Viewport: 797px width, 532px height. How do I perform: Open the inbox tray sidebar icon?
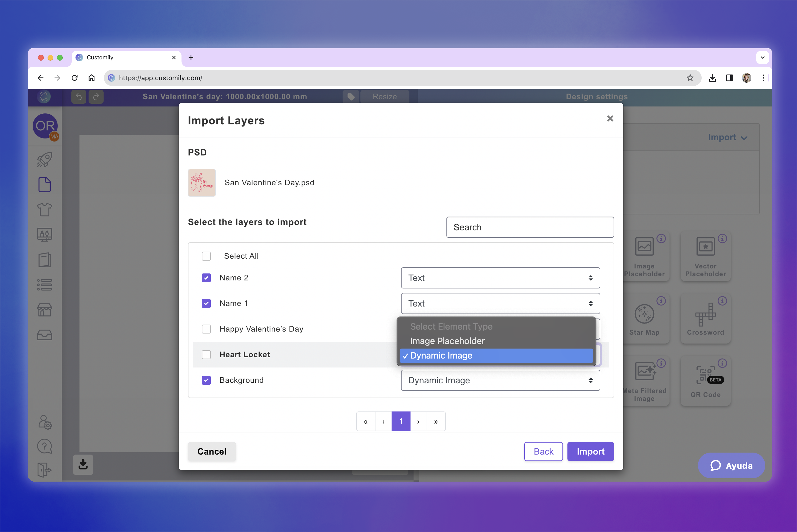point(44,335)
